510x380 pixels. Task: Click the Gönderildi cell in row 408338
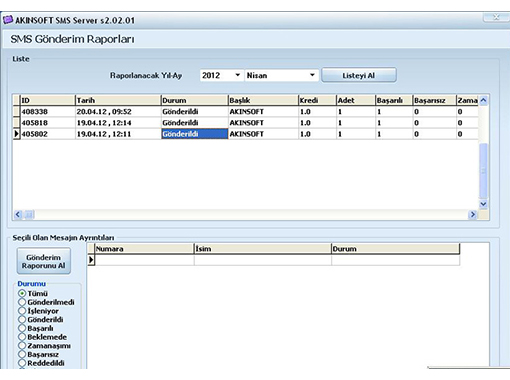(x=194, y=112)
